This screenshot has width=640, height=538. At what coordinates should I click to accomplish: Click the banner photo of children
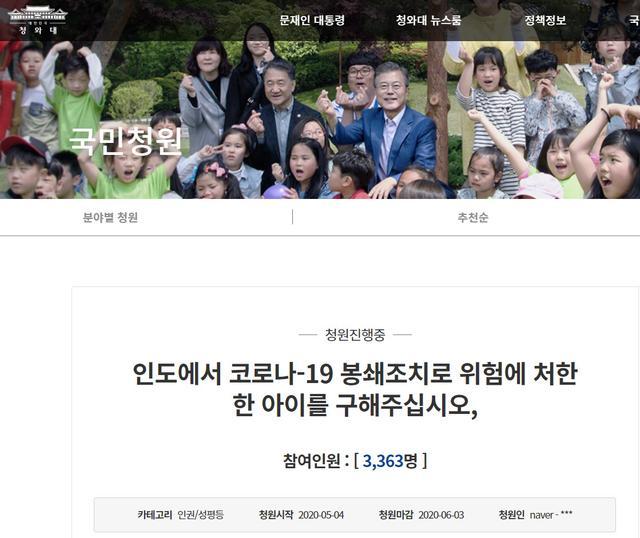pos(320,119)
